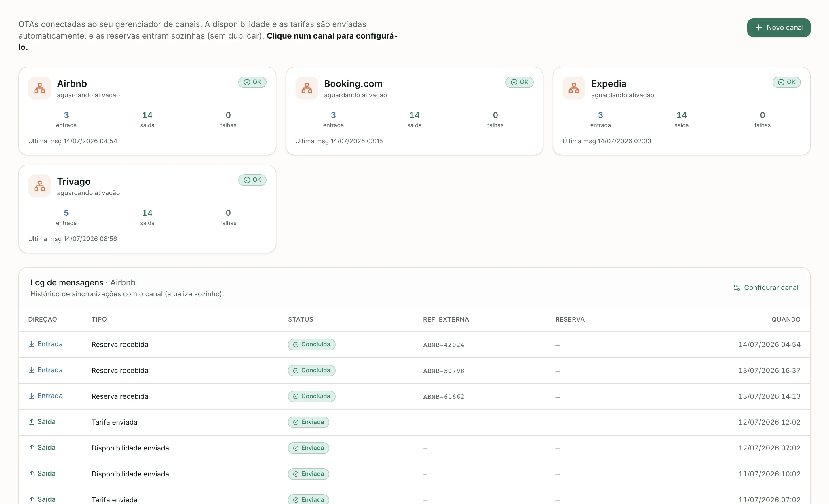This screenshot has height=504, width=829.
Task: Click the REF. EXTERNA column header
Action: click(446, 319)
